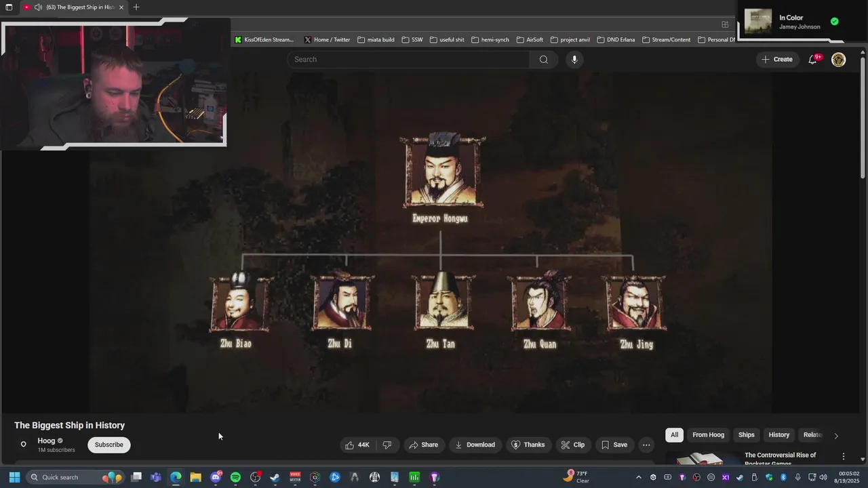Select the History filter chip
The width and height of the screenshot is (868, 488).
click(778, 435)
